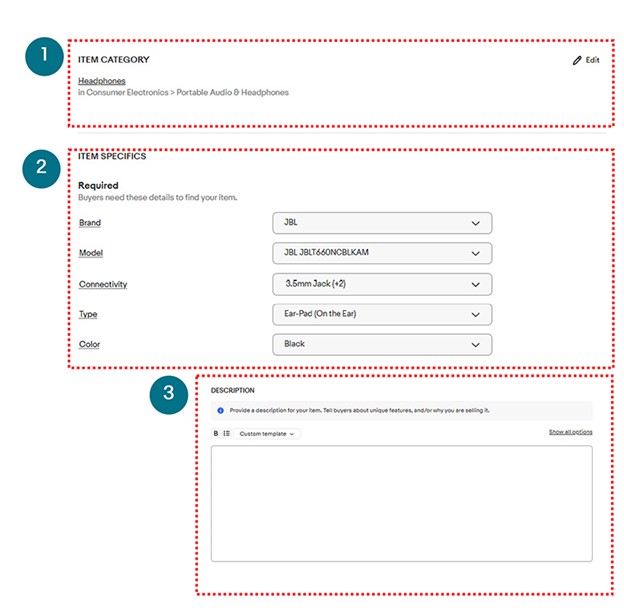The width and height of the screenshot is (624, 611).
Task: Click the Connectivity label link
Action: 103,284
